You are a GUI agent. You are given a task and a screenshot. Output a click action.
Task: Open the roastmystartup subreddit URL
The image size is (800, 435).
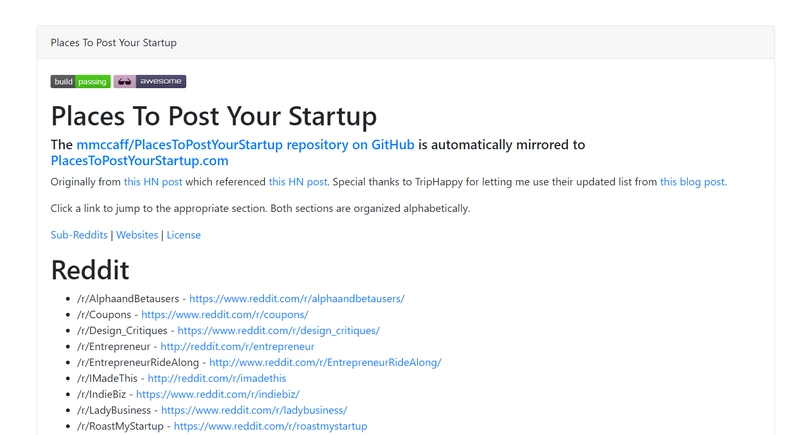[270, 426]
